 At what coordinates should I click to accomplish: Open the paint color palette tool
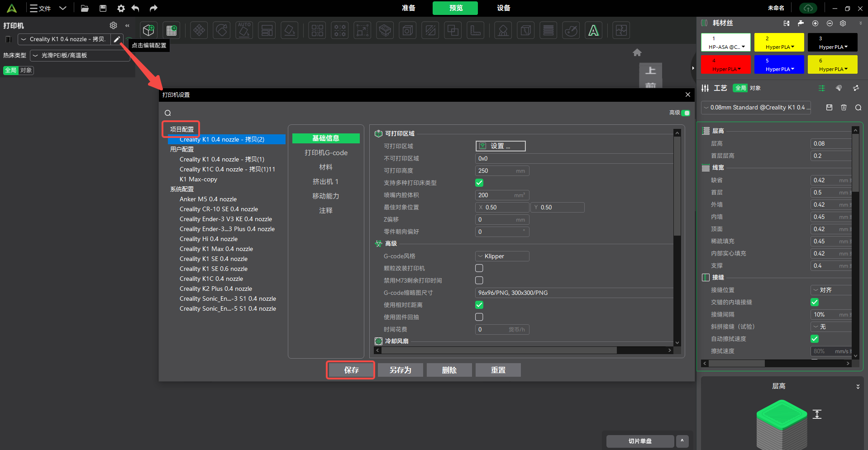571,30
